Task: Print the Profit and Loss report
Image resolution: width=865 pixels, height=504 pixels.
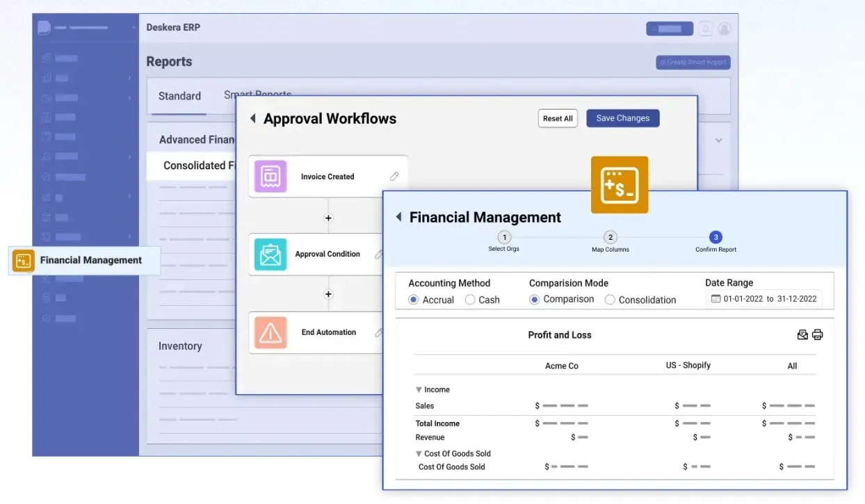Action: click(818, 335)
